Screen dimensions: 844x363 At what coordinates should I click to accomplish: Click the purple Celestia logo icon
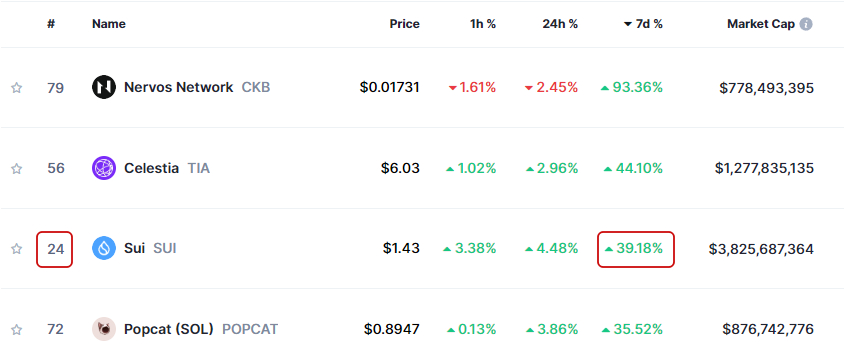[x=104, y=168]
